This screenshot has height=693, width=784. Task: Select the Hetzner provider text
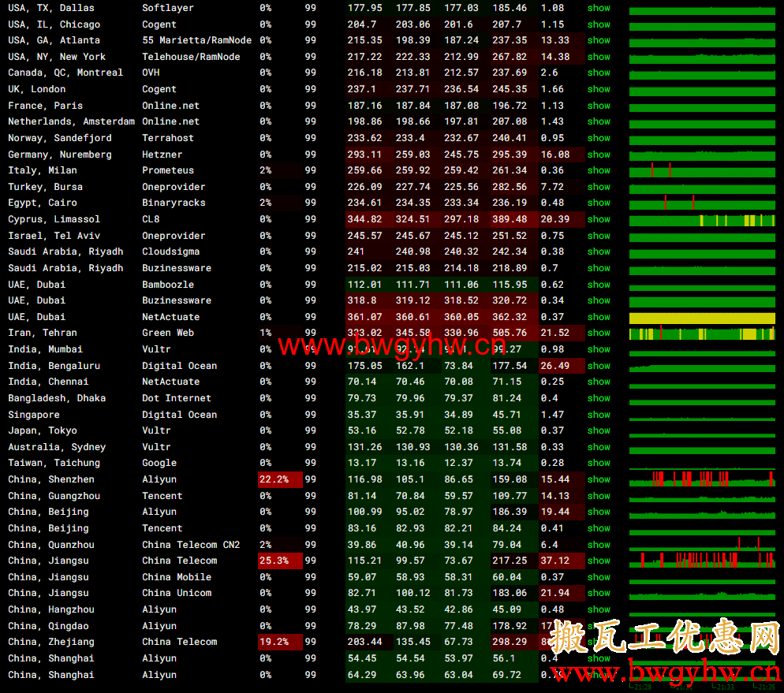tap(162, 155)
